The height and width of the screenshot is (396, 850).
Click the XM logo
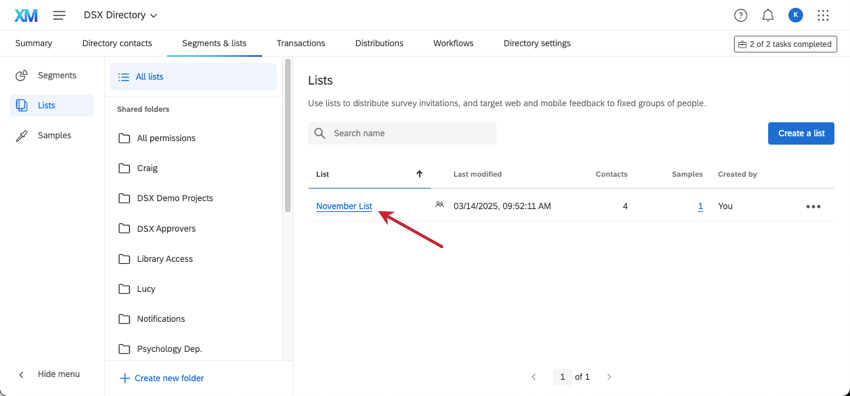(x=26, y=15)
